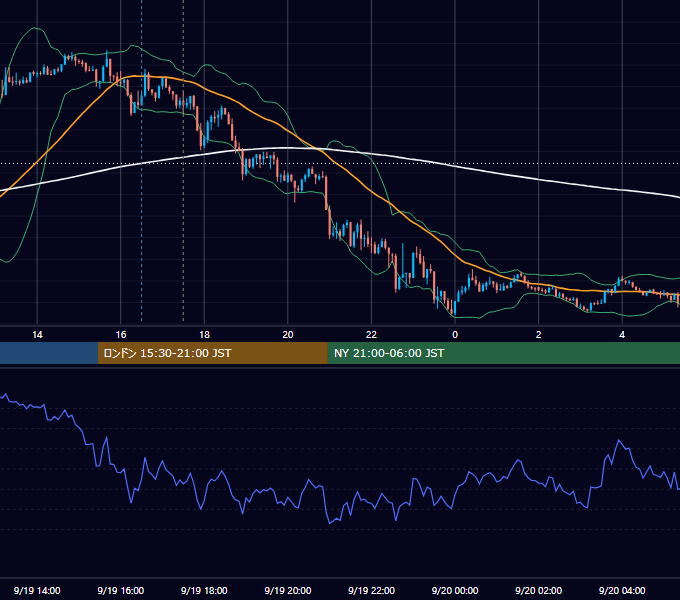Click the 4 hour axis label

[x=622, y=335]
